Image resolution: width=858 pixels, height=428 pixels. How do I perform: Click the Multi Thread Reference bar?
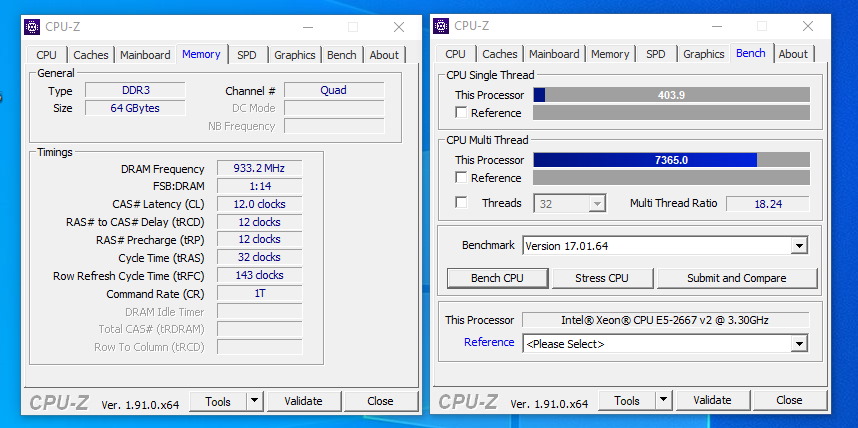click(671, 178)
